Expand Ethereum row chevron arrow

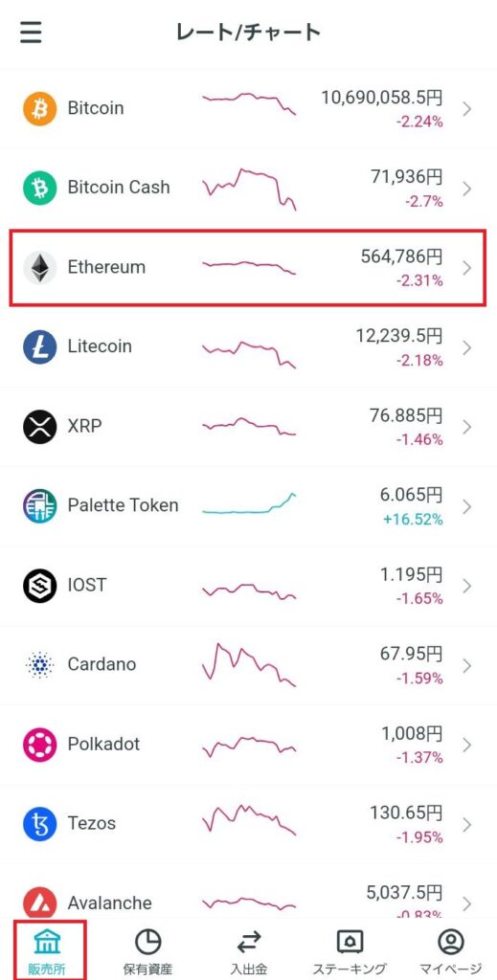(467, 268)
